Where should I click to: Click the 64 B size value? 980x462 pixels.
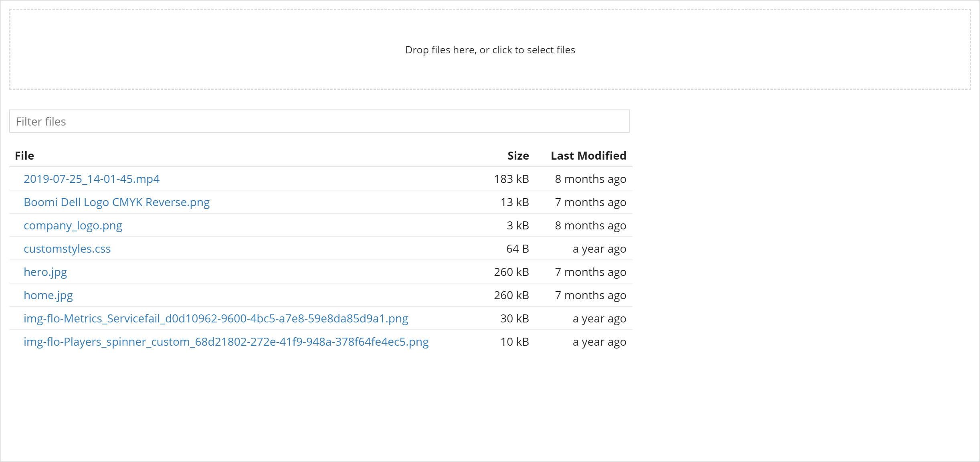(x=517, y=249)
